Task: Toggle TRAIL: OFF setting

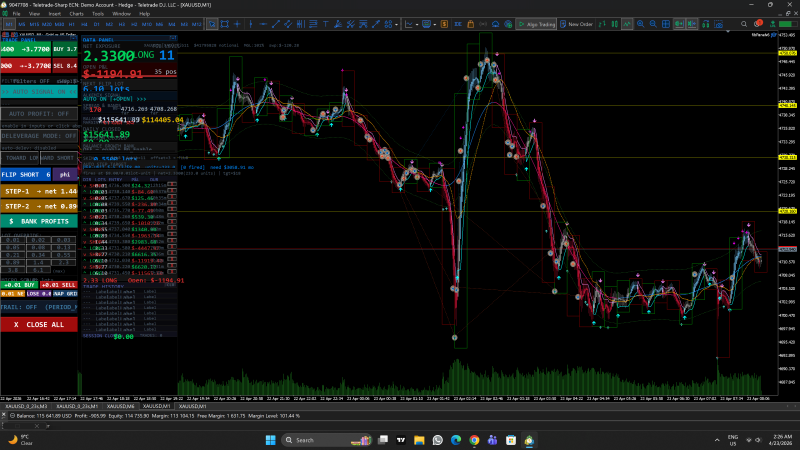Action: (39, 307)
